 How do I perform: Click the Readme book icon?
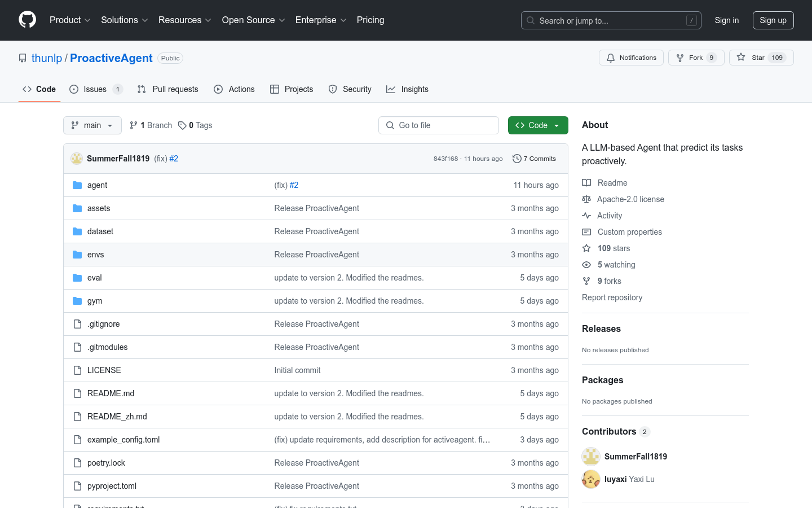pos(586,183)
